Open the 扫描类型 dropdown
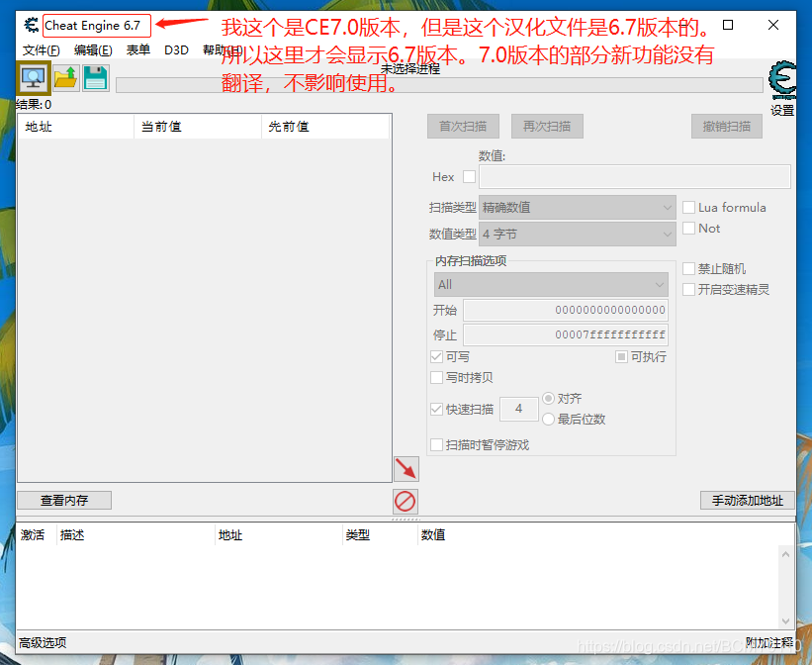The height and width of the screenshot is (665, 812). pos(578,208)
